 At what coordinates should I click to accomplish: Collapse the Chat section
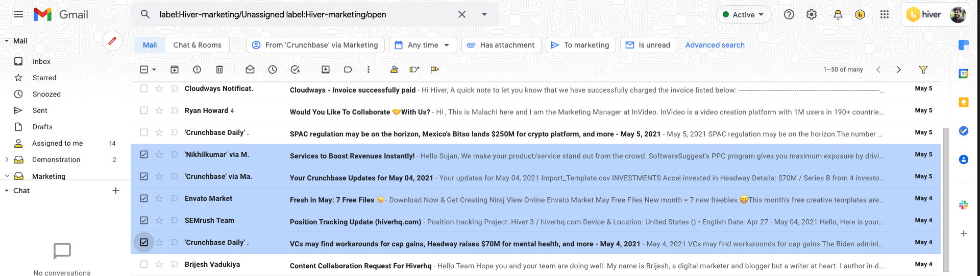click(7, 191)
